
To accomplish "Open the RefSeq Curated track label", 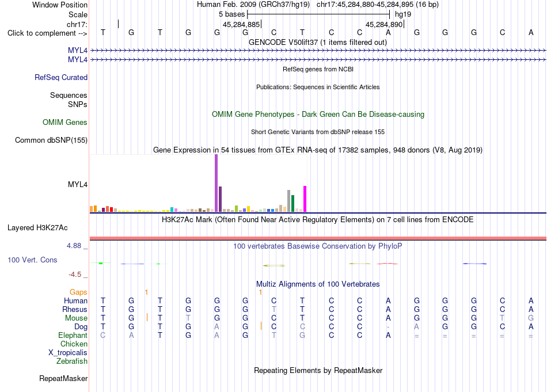I will click(61, 78).
